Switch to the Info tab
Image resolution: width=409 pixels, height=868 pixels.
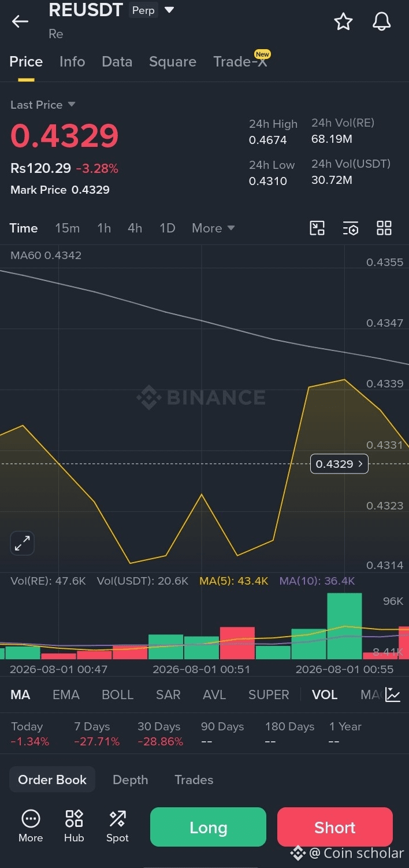tap(72, 61)
